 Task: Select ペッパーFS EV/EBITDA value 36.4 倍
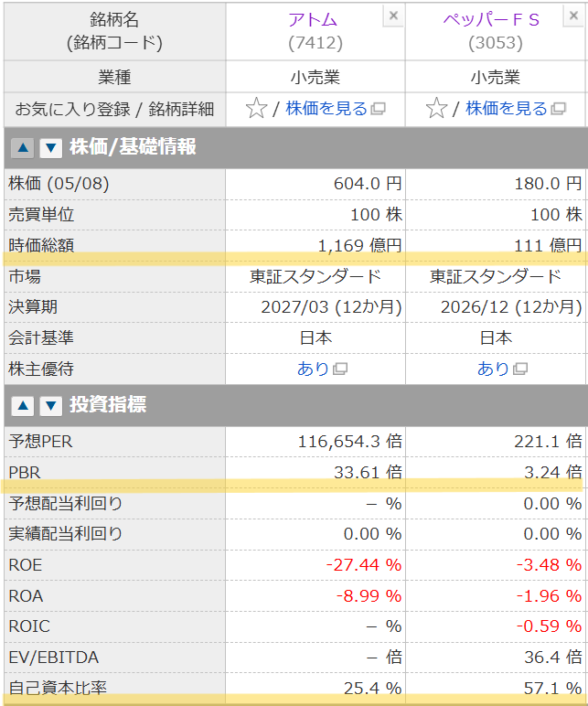(x=553, y=658)
